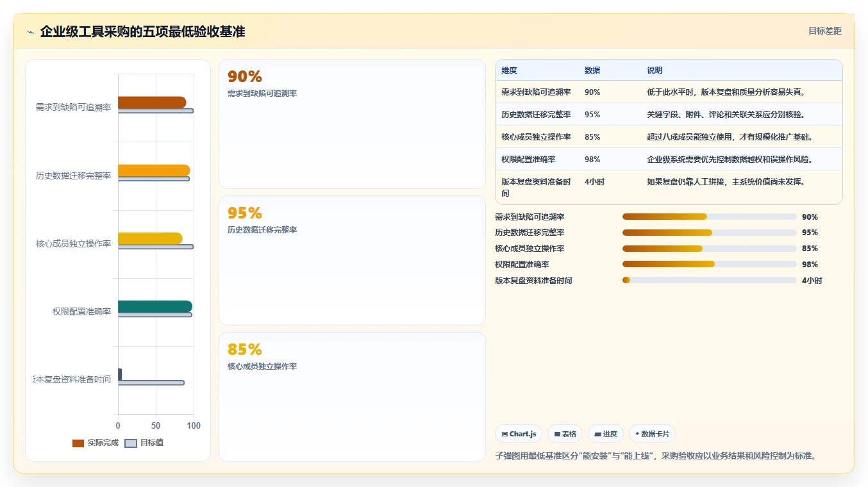
Task: Click progress bar for 版本复盘资料准备时间 4小时
Action: pos(709,280)
